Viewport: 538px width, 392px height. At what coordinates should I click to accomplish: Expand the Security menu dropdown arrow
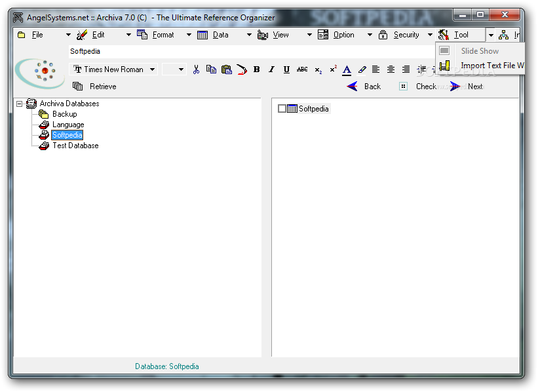click(430, 35)
